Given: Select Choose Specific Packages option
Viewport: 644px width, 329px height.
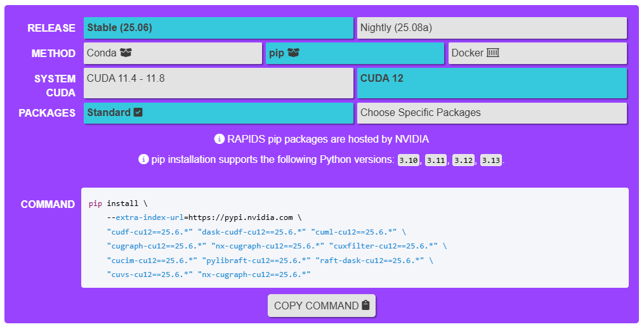Looking at the screenshot, I should point(492,113).
